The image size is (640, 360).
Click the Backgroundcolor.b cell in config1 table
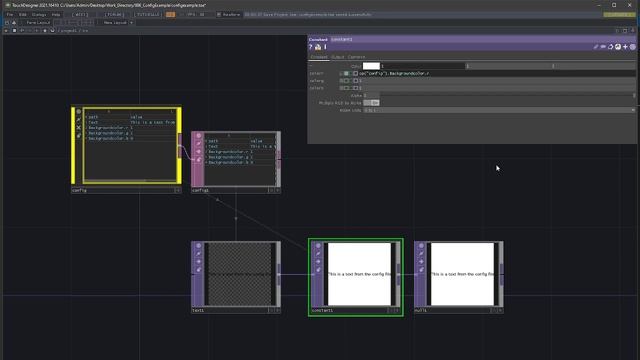227,162
